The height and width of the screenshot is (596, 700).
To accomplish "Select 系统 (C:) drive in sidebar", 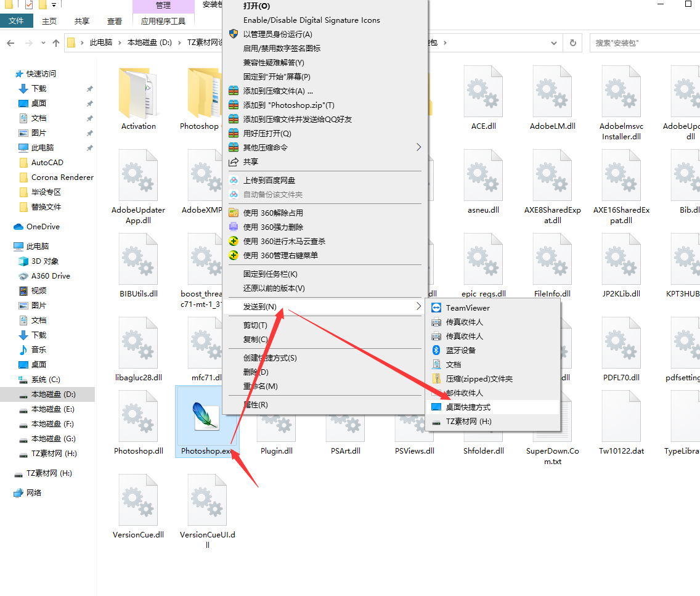I will point(46,380).
